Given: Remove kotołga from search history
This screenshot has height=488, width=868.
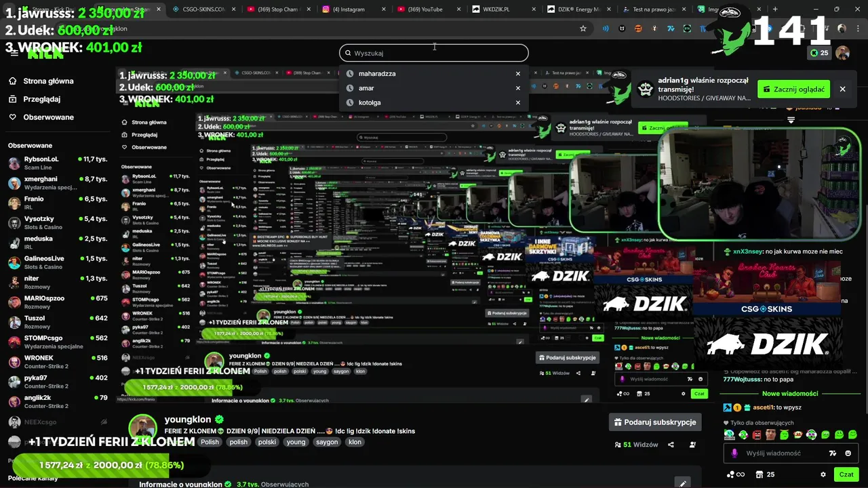Looking at the screenshot, I should (x=518, y=103).
